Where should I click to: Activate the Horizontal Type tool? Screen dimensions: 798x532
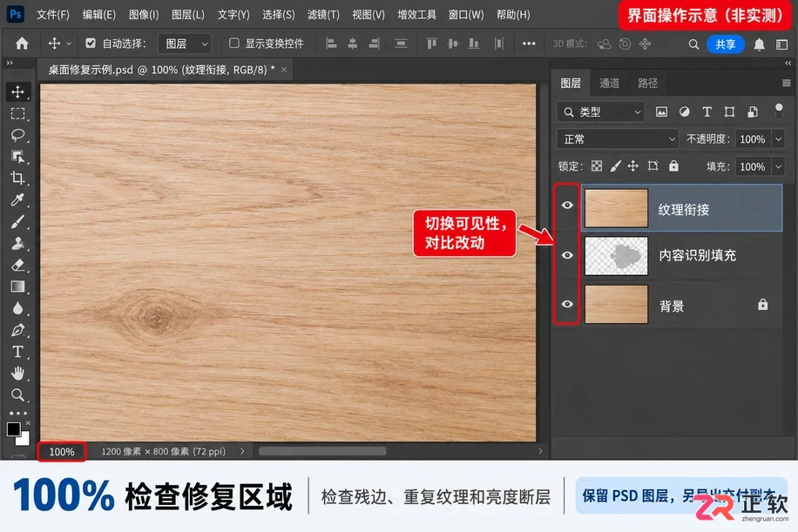point(17,352)
